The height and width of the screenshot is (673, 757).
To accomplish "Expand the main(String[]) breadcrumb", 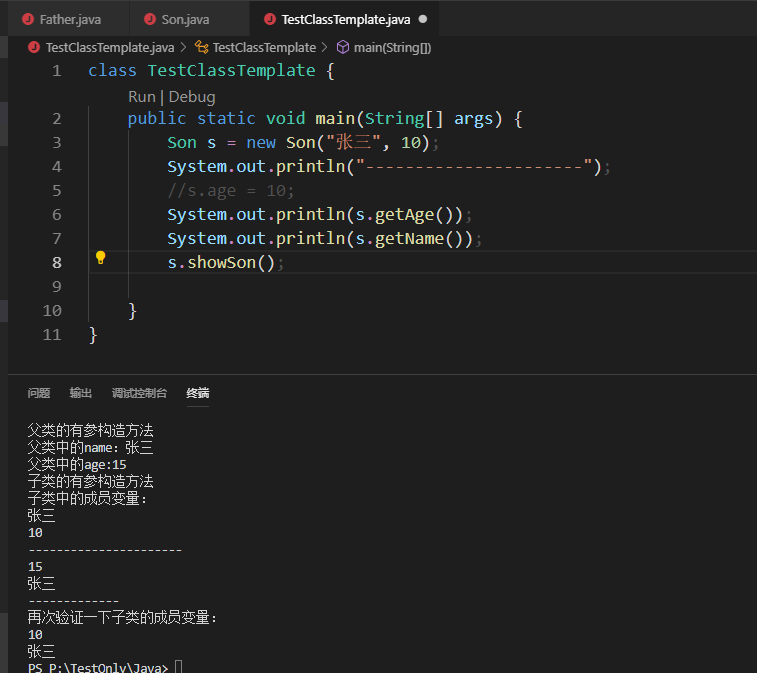I will (392, 47).
